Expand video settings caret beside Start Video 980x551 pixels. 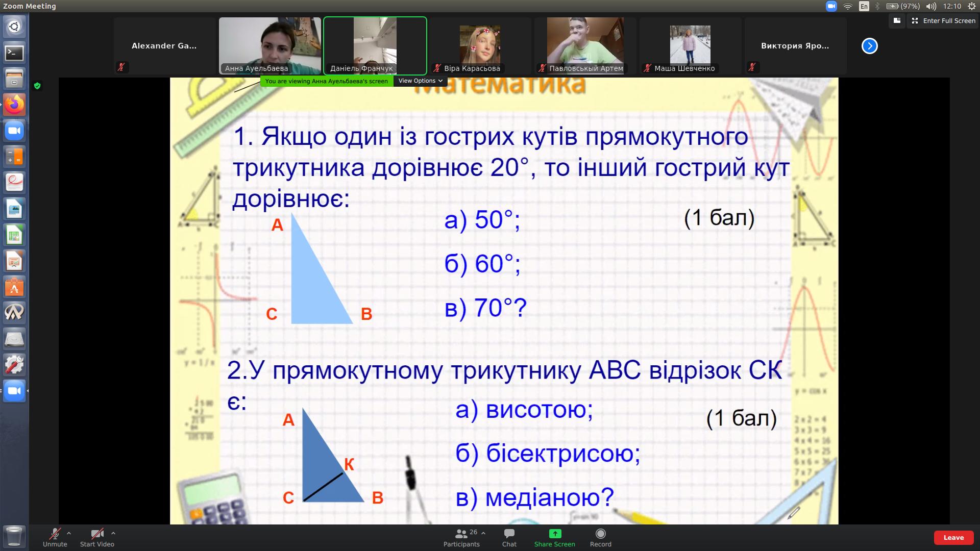113,533
